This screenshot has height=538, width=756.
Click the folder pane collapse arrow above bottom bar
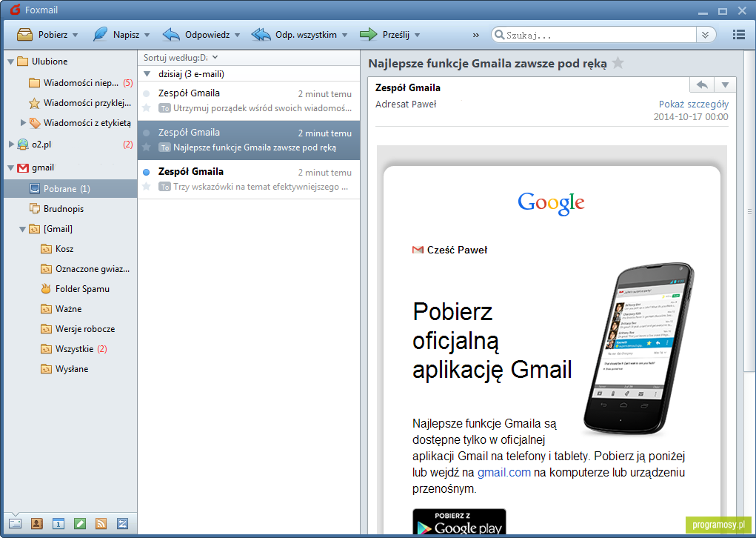15,514
